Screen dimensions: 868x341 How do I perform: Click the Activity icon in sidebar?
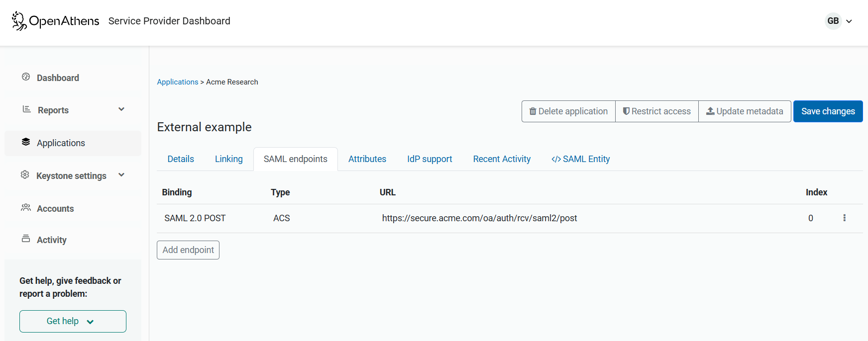click(x=26, y=239)
